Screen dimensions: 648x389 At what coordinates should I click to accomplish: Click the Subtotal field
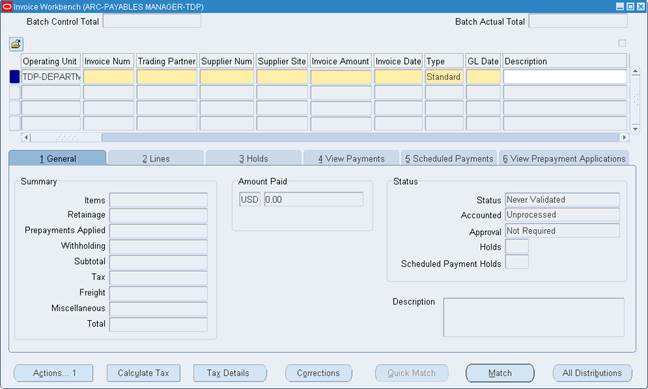(158, 262)
